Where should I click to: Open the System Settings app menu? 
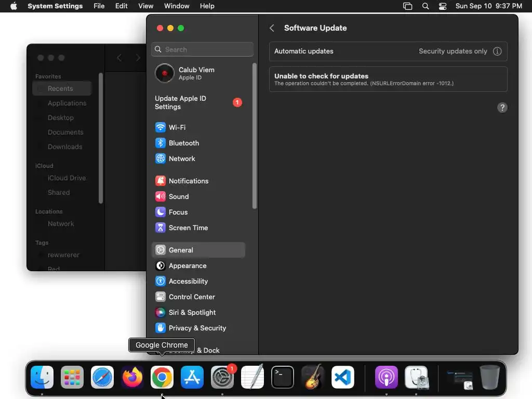pos(55,6)
